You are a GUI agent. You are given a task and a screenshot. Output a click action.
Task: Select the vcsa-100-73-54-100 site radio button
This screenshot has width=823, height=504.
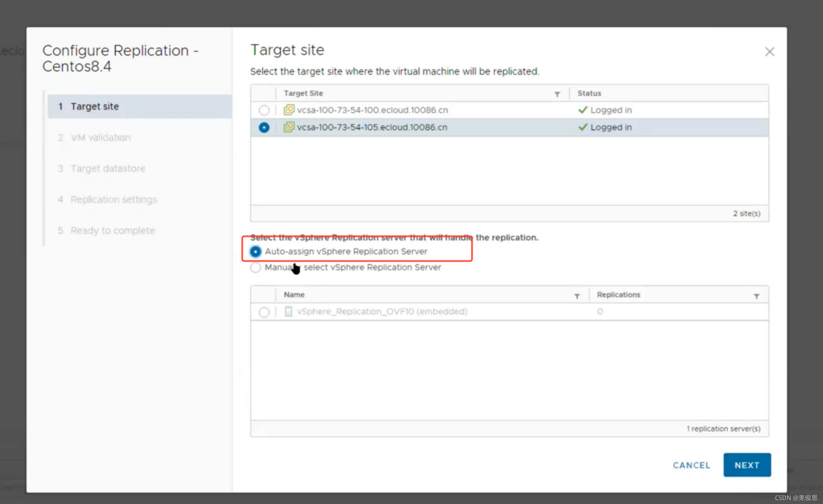(264, 110)
